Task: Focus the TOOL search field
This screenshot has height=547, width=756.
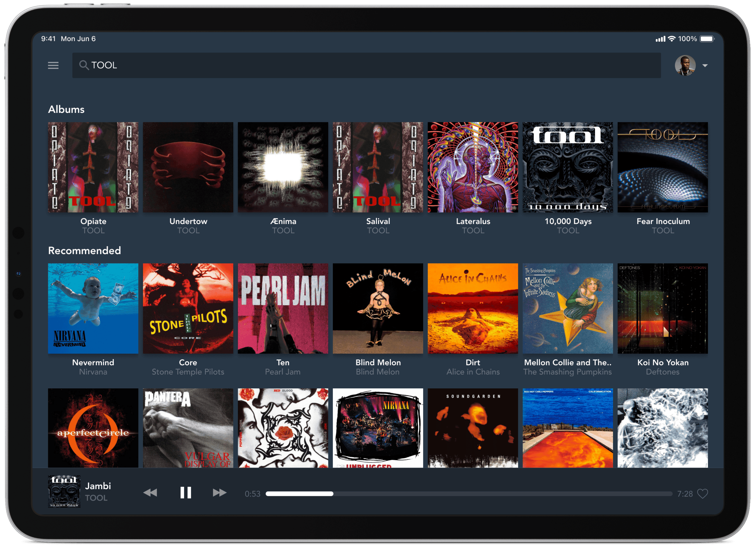Action: click(x=367, y=65)
